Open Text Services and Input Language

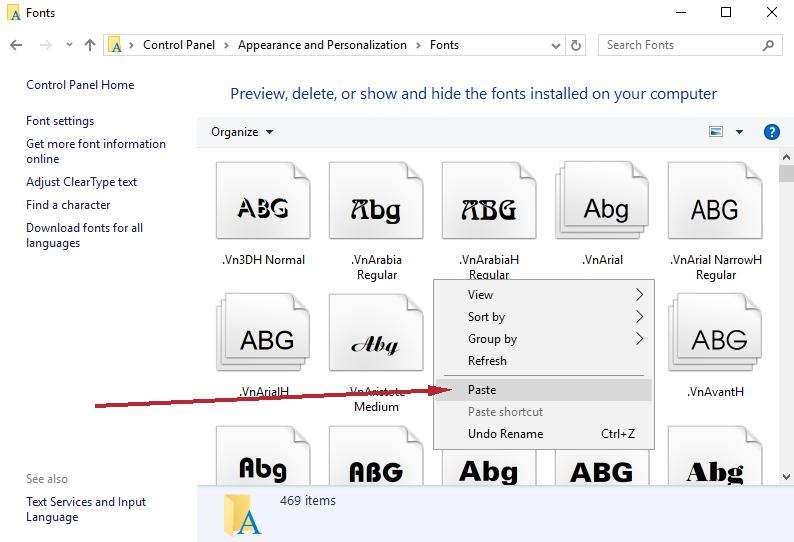86,509
